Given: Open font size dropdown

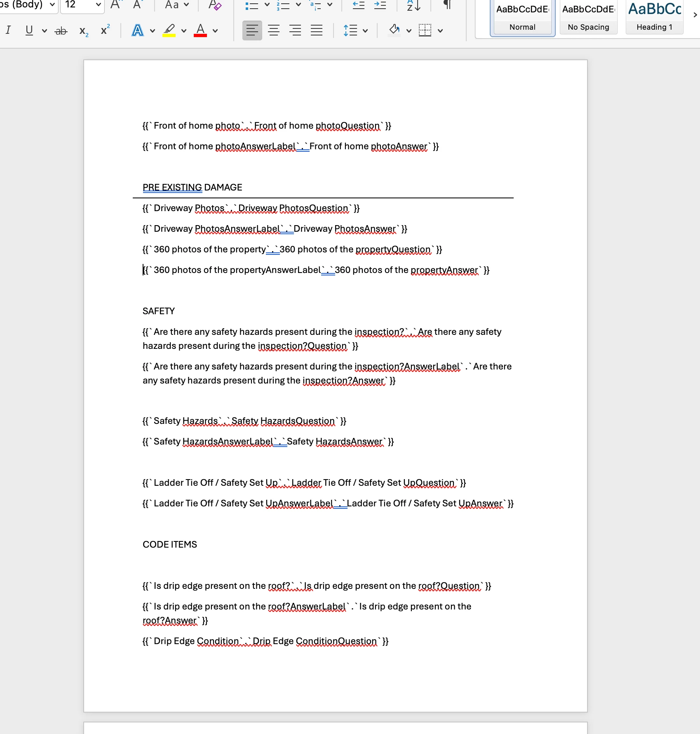Looking at the screenshot, I should point(98,5).
